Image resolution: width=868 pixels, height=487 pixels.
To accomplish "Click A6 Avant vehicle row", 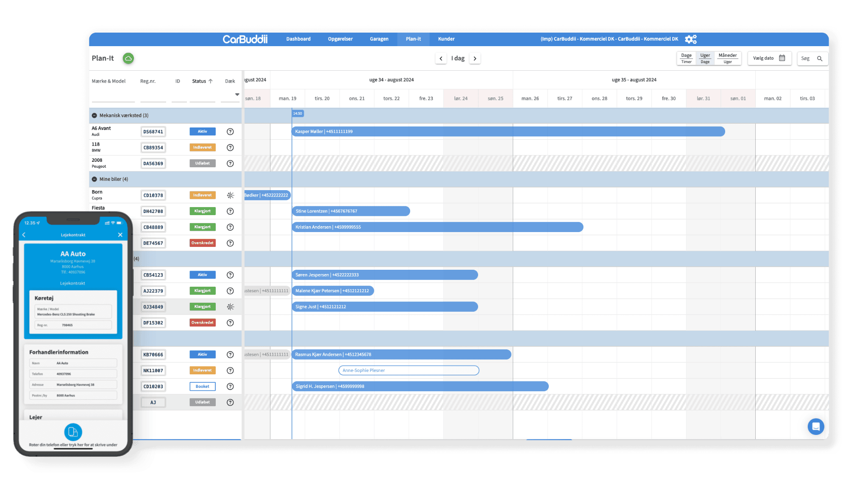I will coord(165,132).
